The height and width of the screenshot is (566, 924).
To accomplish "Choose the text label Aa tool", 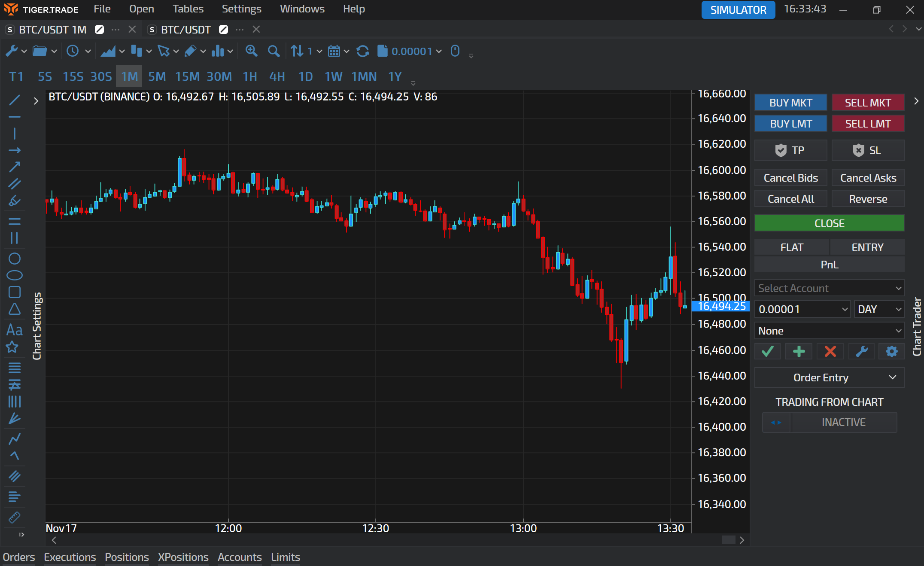I will click(x=14, y=330).
